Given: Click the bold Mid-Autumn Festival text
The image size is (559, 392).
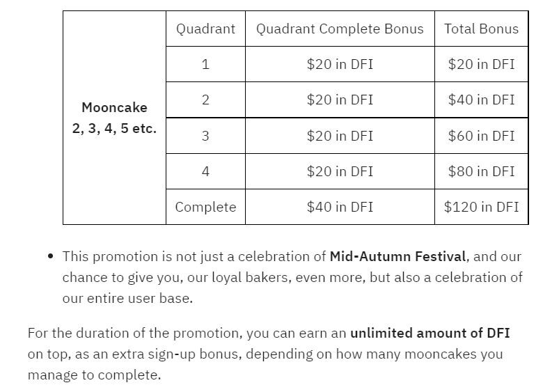Looking at the screenshot, I should tap(397, 256).
